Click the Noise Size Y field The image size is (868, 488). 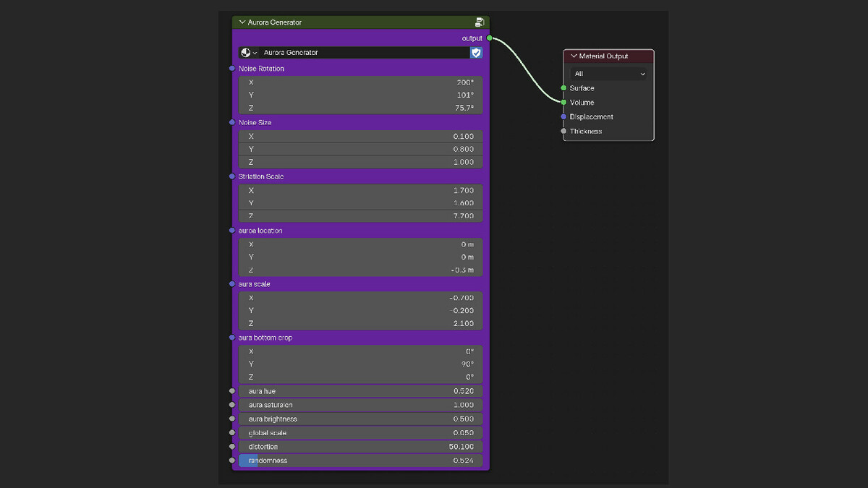pos(360,150)
